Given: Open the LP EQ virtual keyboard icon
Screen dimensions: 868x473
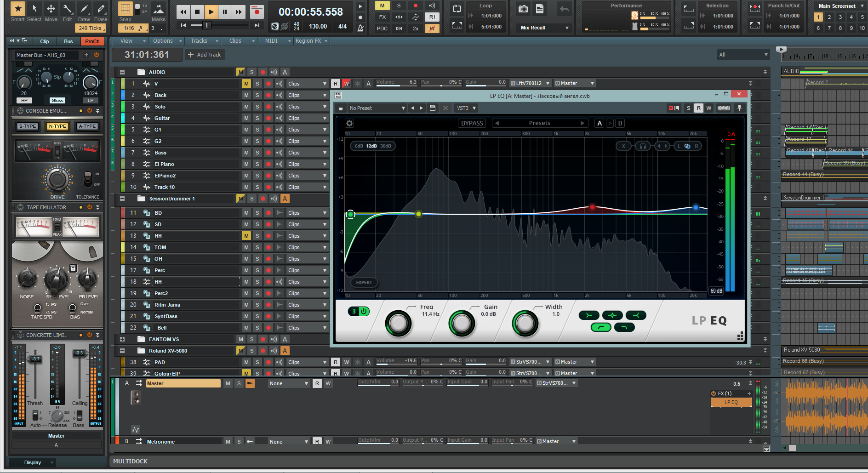Looking at the screenshot, I should click(723, 108).
